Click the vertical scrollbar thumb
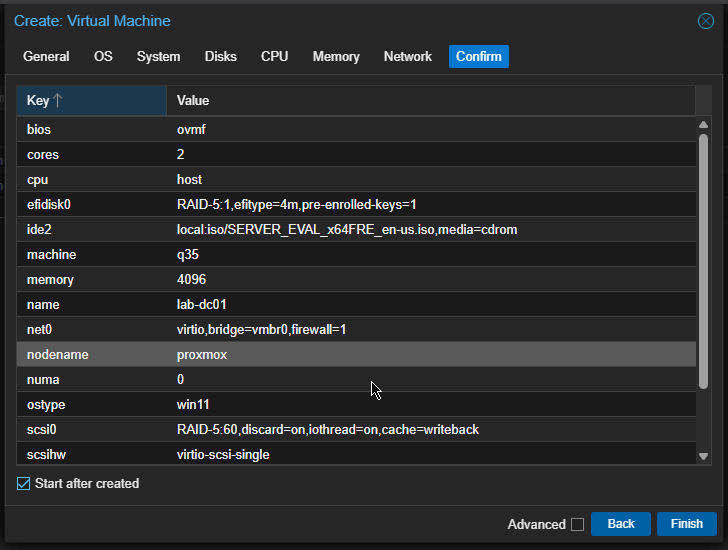Image resolution: width=728 pixels, height=550 pixels. point(703,261)
